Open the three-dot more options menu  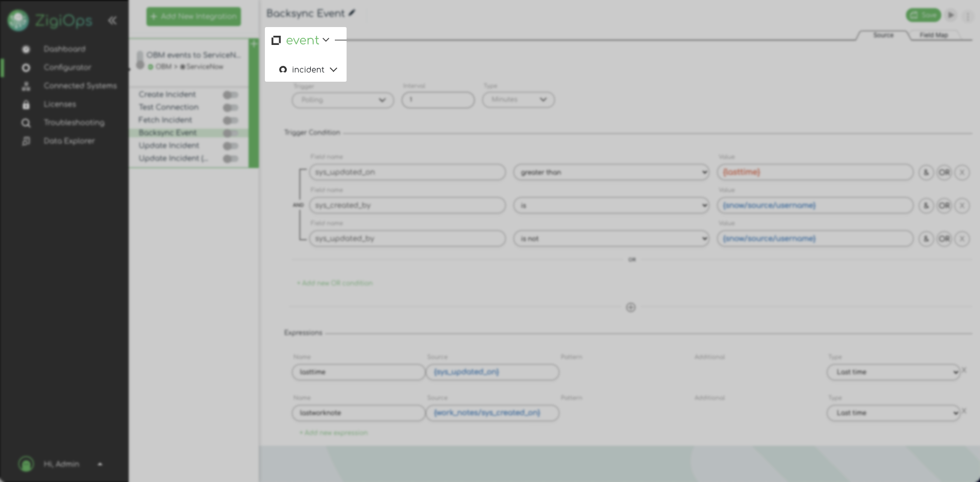(x=967, y=16)
